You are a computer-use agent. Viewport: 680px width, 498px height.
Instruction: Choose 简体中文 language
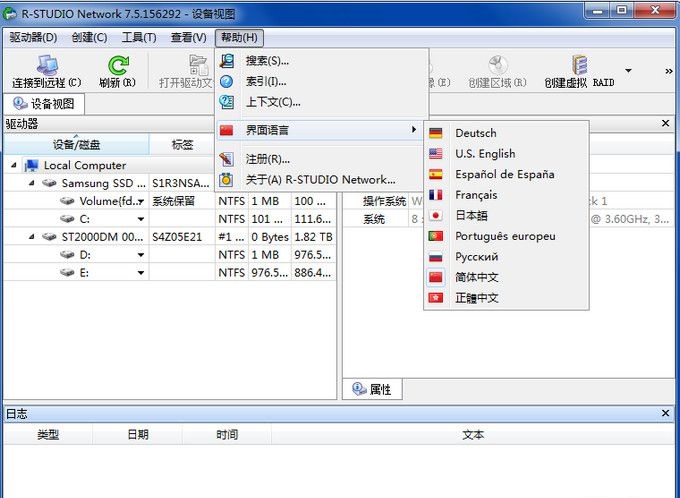click(506, 277)
